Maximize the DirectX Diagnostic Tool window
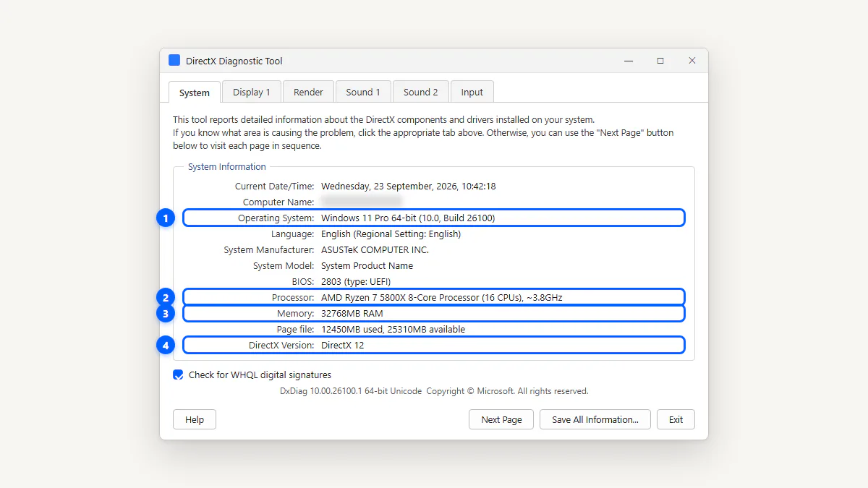The width and height of the screenshot is (868, 488). (660, 61)
